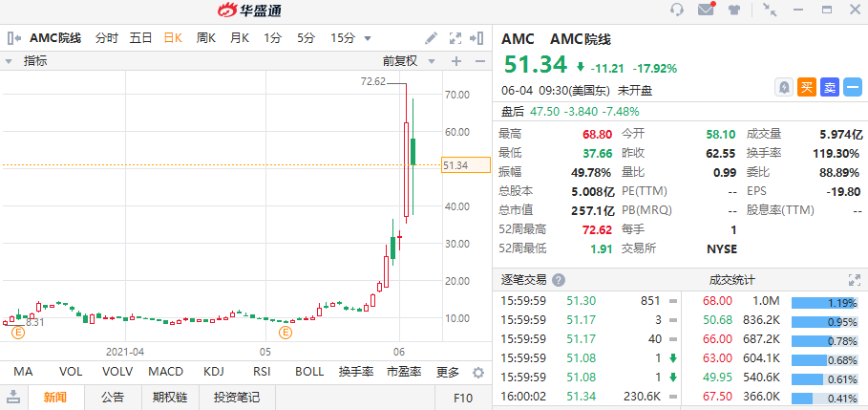868x410 pixels.
Task: Enable the KDJ indicator
Action: 214,373
